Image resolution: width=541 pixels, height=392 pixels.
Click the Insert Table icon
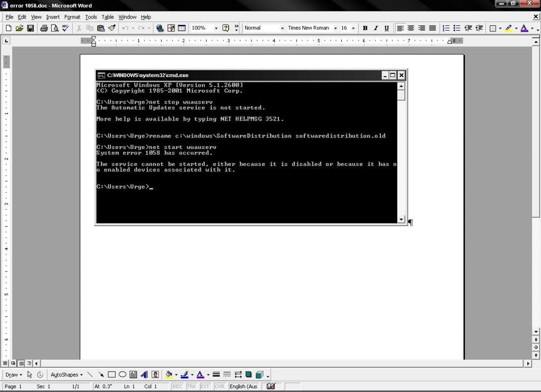click(x=182, y=29)
